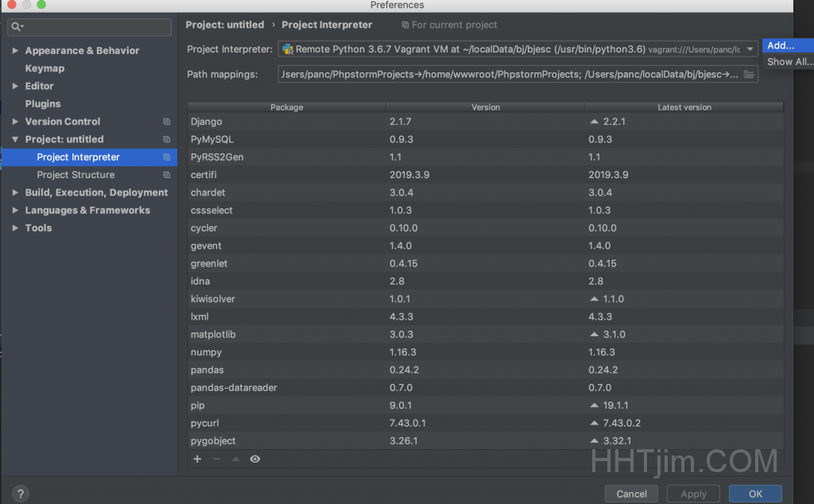814x504 pixels.
Task: Click the help question mark icon
Action: [20, 494]
